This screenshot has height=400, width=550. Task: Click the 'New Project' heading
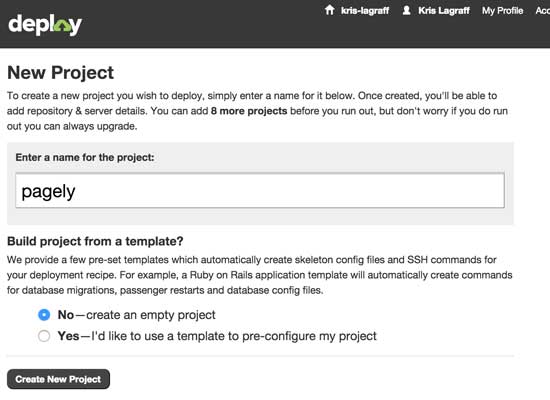click(60, 73)
